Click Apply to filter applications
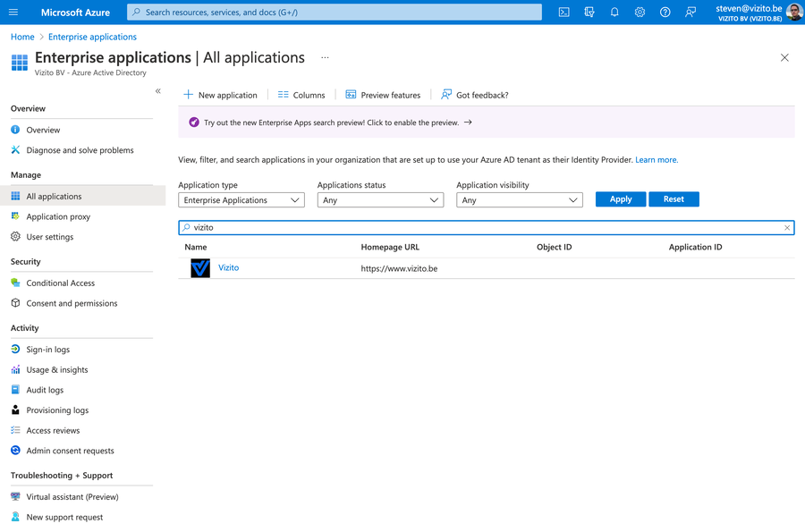805x532 pixels. 620,198
